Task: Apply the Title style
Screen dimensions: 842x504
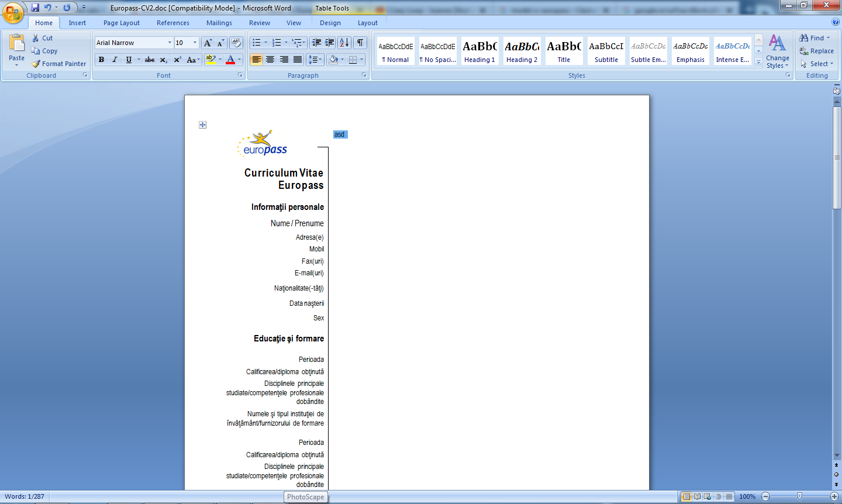Action: (564, 51)
